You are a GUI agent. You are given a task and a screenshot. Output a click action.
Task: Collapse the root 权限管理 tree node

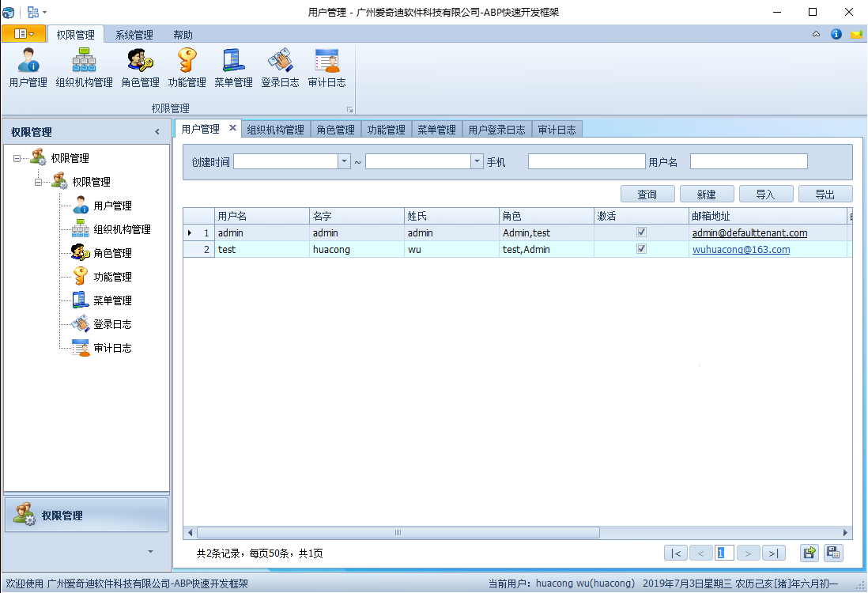pyautogui.click(x=17, y=158)
